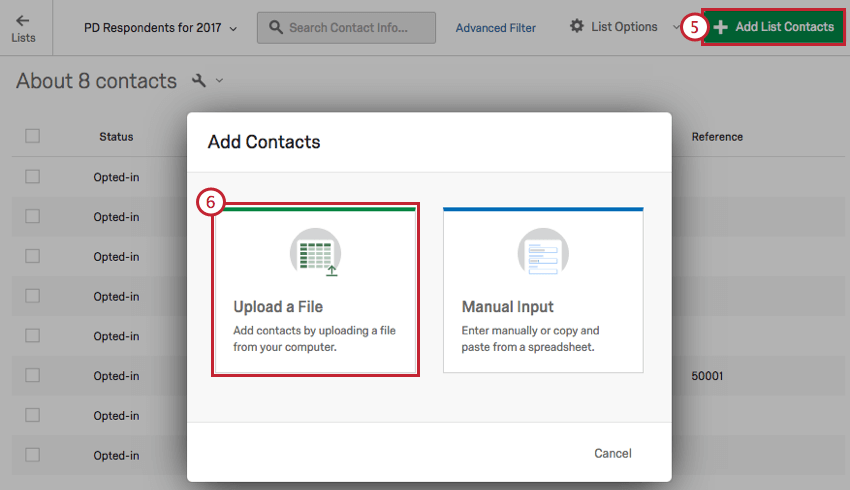The image size is (850, 490).
Task: Check the first Opted-in contact row
Action: pyautogui.click(x=33, y=177)
